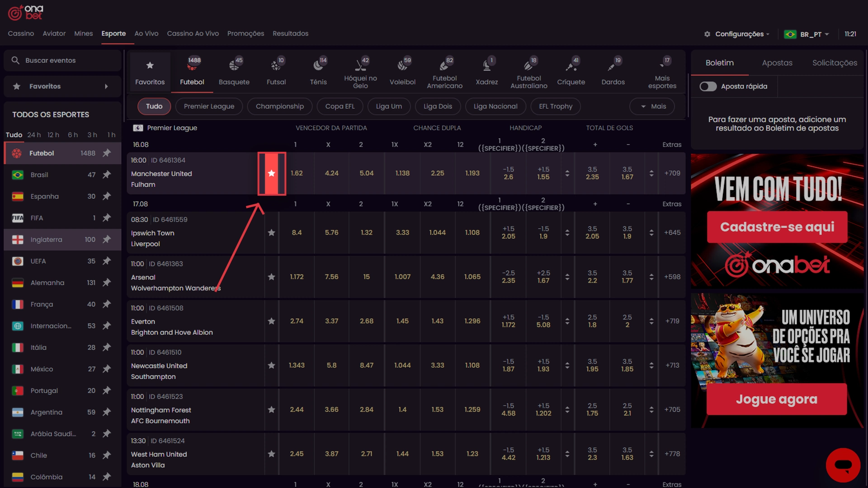This screenshot has width=868, height=488.
Task: Favorite the Arsenal vs Wolverhampton match
Action: (271, 277)
